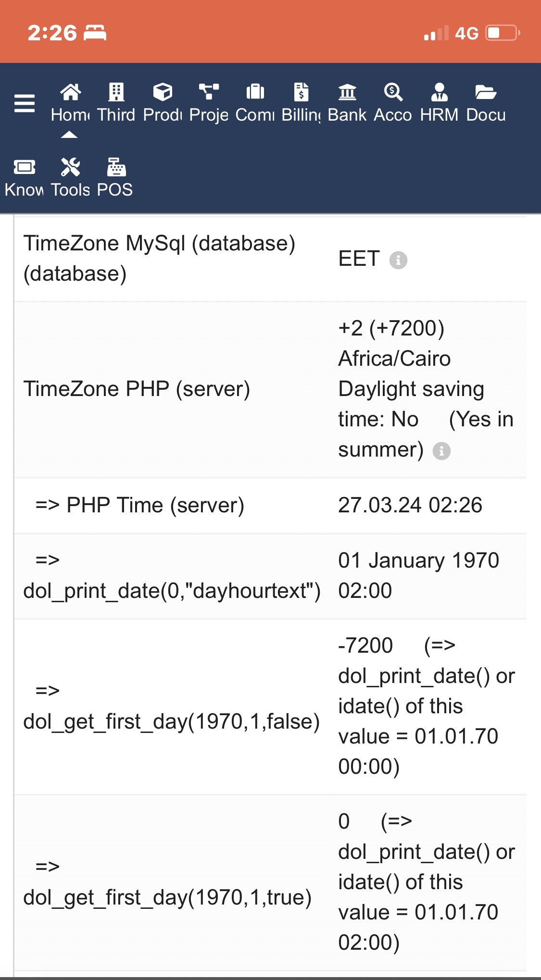Open the HRM person icon
This screenshot has height=980, width=541.
[440, 92]
